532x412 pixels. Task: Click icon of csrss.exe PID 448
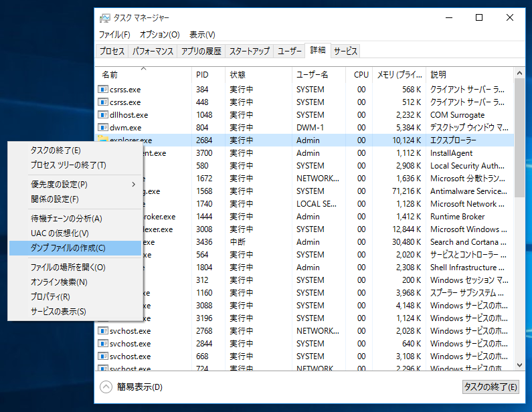pyautogui.click(x=103, y=102)
